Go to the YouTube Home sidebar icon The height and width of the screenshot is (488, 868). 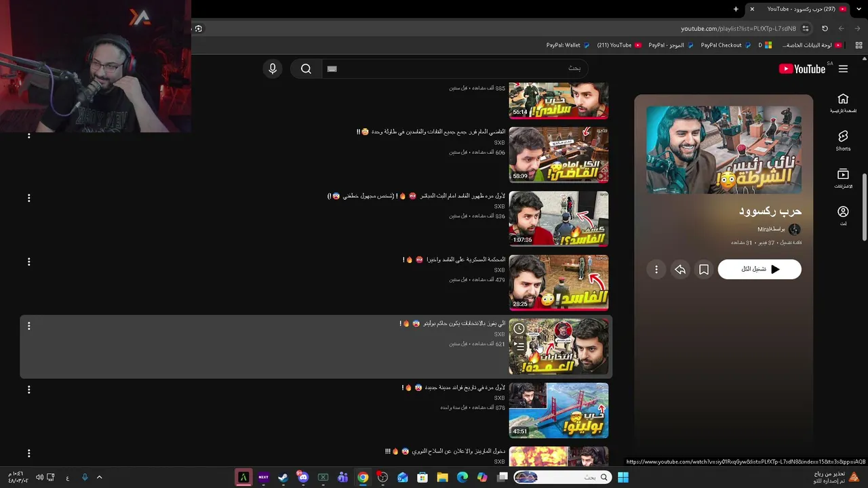tap(843, 103)
